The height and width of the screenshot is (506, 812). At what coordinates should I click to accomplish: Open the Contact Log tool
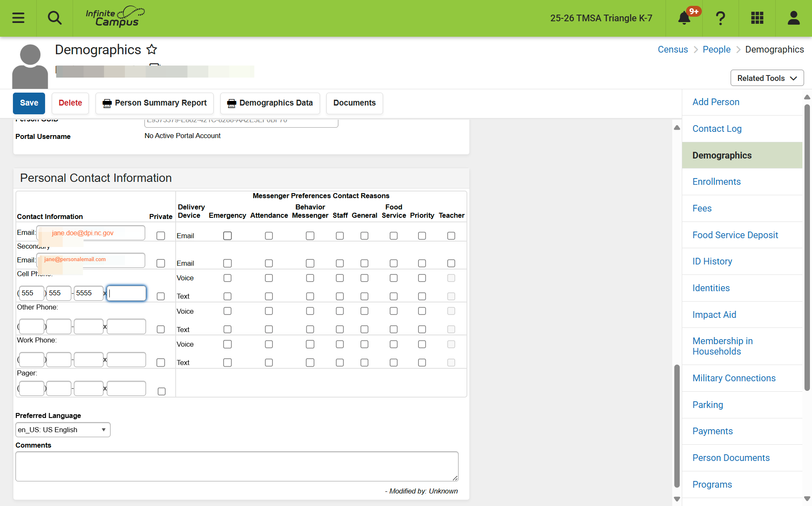(717, 128)
